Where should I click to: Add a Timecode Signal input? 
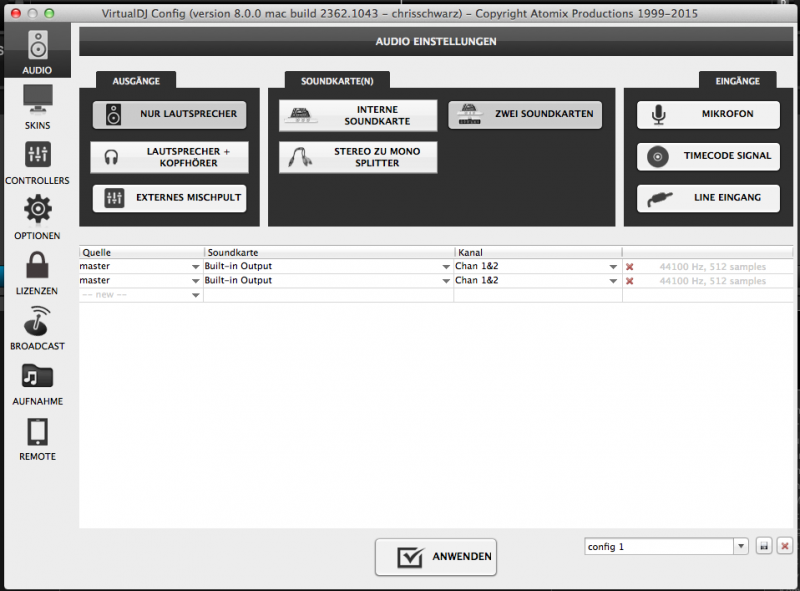tap(708, 156)
